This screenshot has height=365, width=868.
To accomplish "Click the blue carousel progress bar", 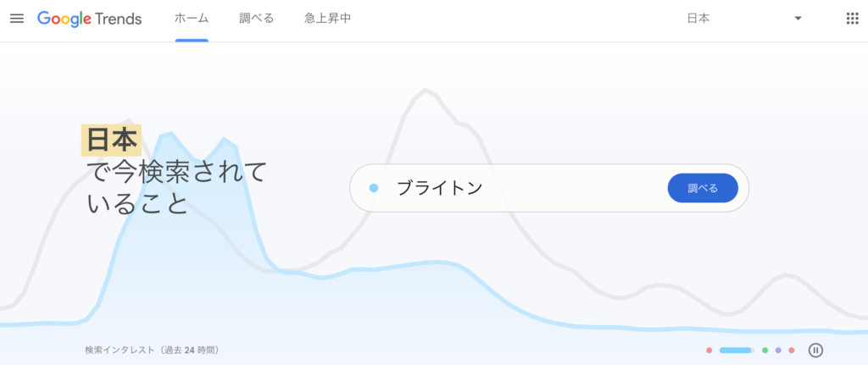I will [x=736, y=350].
